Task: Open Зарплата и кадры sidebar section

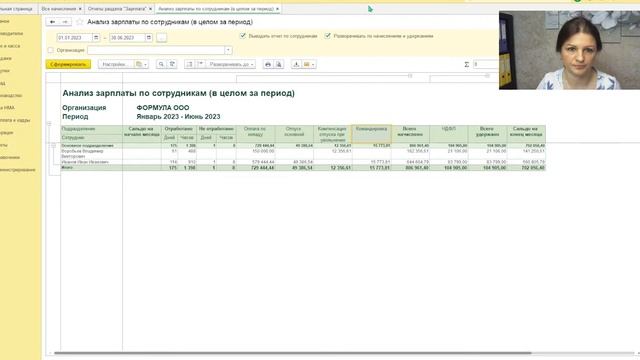Action: point(15,120)
